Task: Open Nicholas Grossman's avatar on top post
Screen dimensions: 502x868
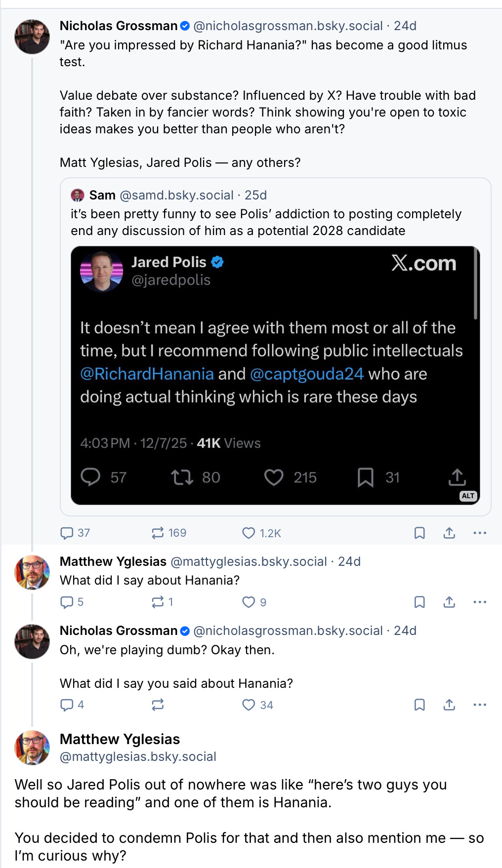Action: (x=32, y=37)
